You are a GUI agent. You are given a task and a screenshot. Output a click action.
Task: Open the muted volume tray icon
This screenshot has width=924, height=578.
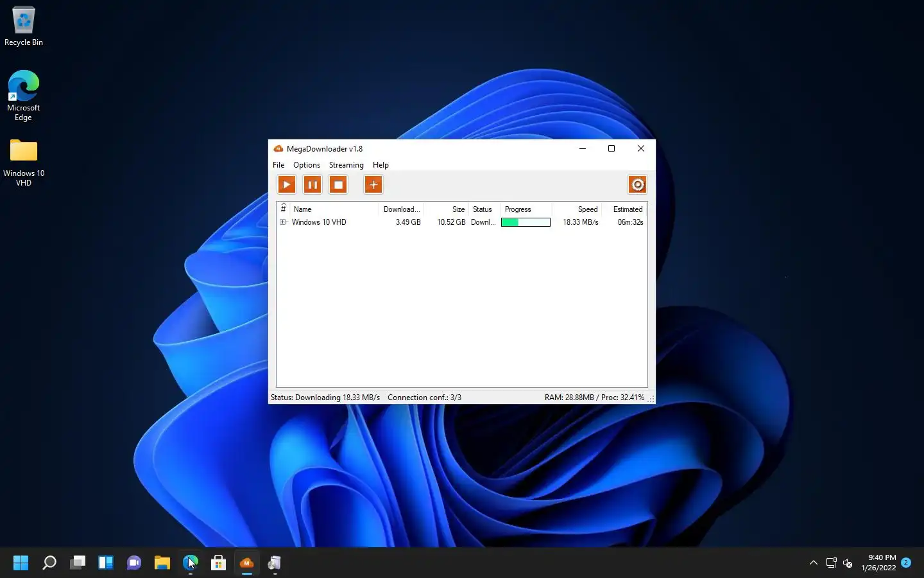(848, 563)
